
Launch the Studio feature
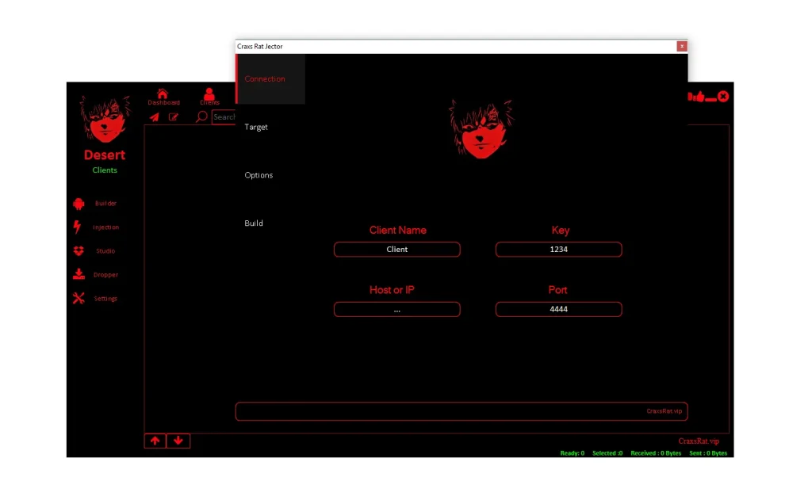tap(104, 250)
